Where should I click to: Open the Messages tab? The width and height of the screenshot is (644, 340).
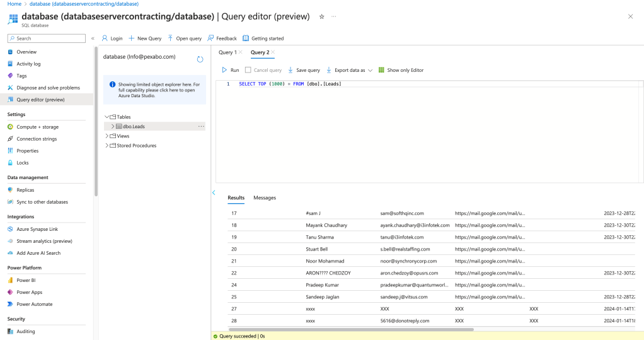coord(265,197)
